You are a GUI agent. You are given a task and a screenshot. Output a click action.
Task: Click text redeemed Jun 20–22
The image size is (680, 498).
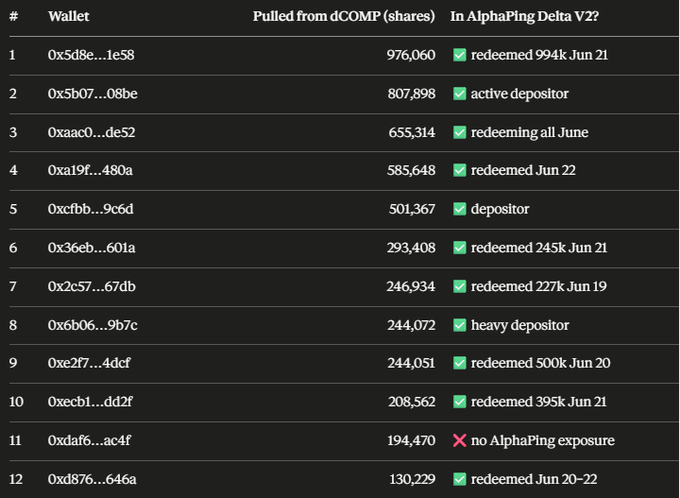click(x=534, y=479)
